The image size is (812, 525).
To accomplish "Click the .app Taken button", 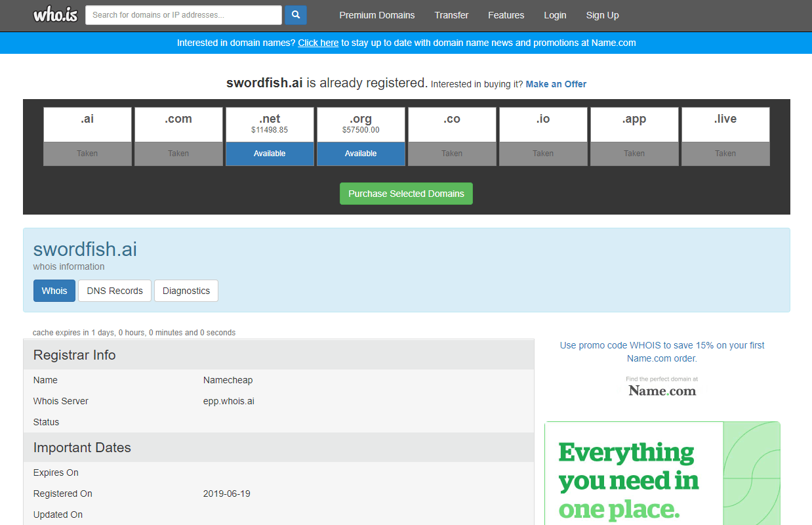I will 634,154.
